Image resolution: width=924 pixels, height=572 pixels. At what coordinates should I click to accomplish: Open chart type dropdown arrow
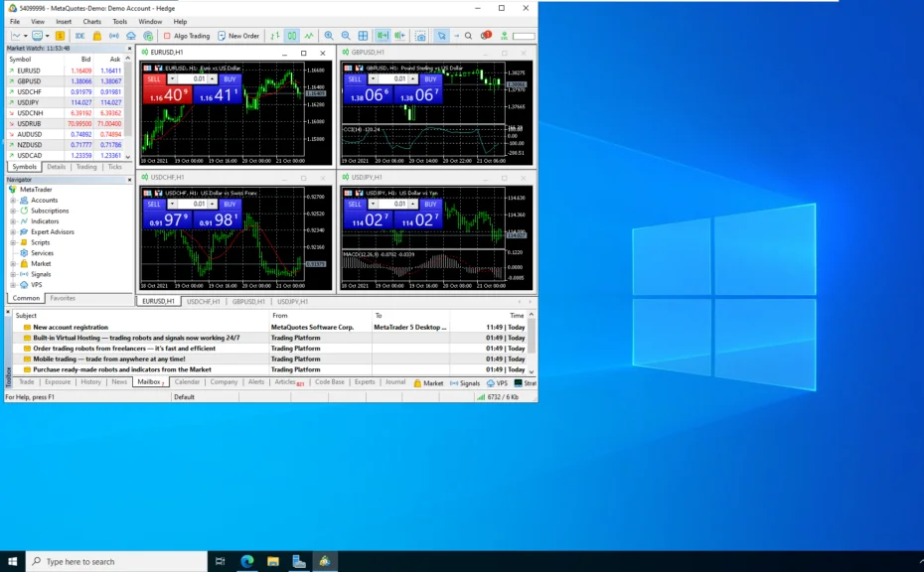[26, 36]
